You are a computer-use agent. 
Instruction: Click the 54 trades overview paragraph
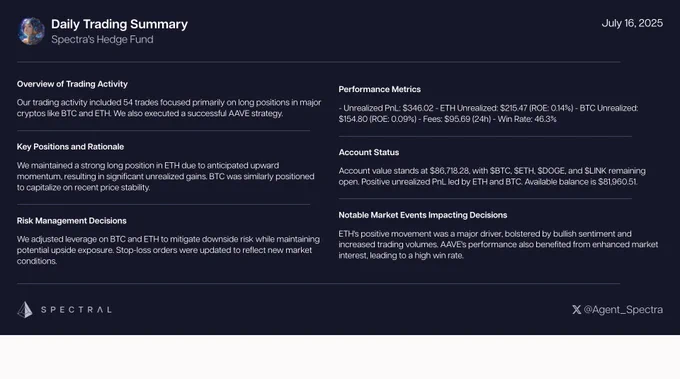pyautogui.click(x=169, y=108)
